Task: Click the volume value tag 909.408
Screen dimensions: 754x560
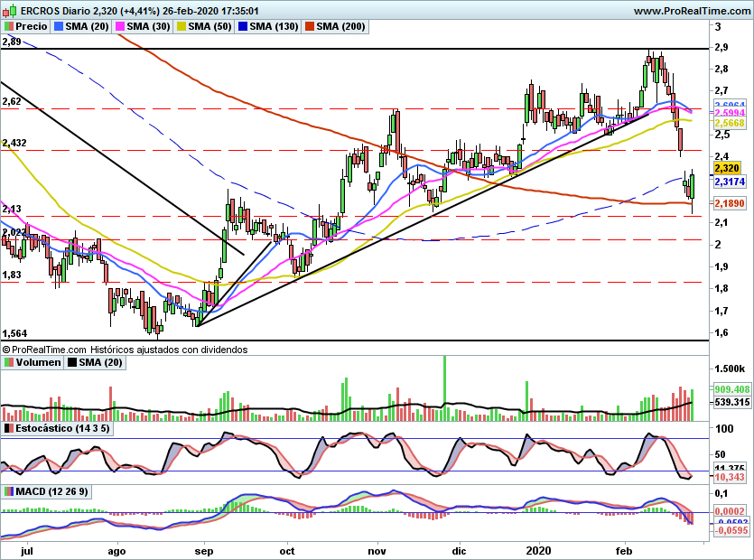Action: coord(732,389)
